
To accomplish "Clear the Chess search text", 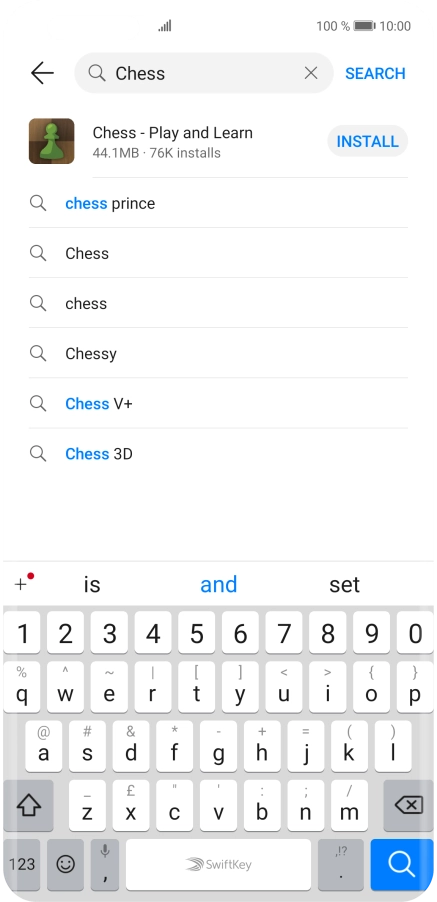I will [310, 73].
